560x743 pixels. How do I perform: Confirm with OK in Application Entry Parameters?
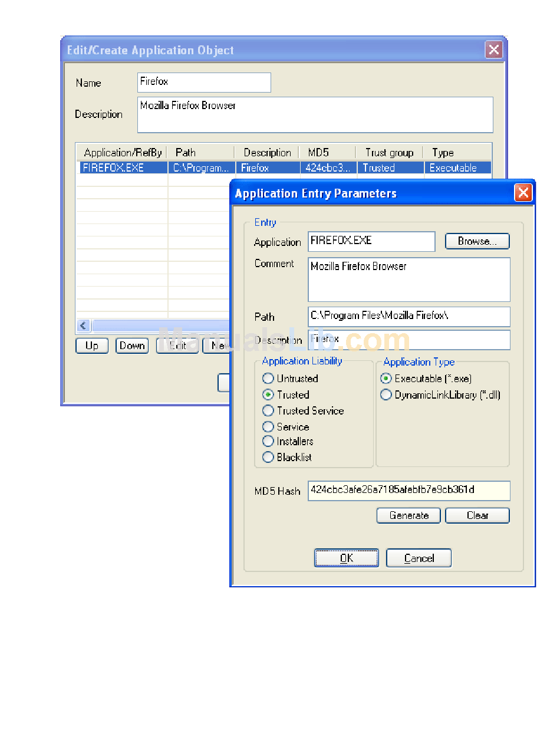[x=347, y=558]
